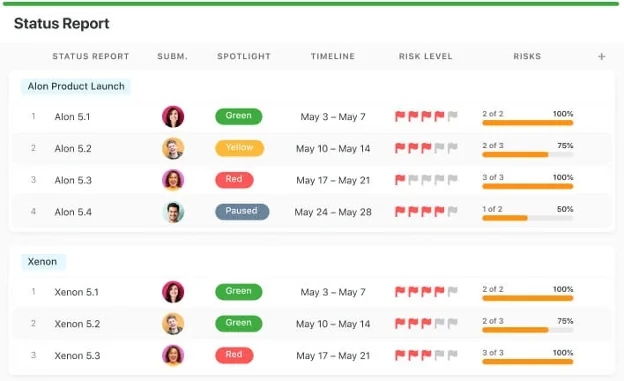
Task: Click the first red flag on Alon 5.3
Action: coord(400,180)
